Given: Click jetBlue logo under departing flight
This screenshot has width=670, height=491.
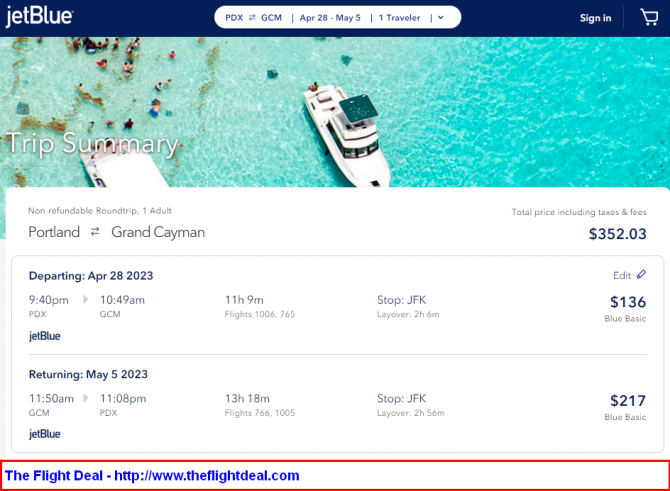Looking at the screenshot, I should click(45, 336).
